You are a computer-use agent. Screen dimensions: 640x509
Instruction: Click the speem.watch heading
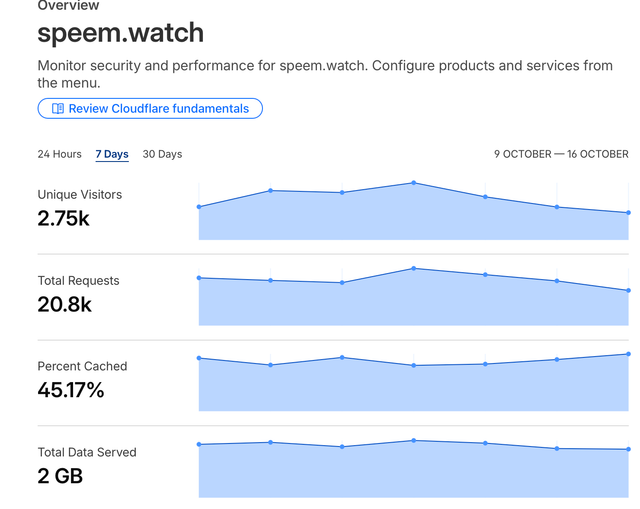(120, 33)
